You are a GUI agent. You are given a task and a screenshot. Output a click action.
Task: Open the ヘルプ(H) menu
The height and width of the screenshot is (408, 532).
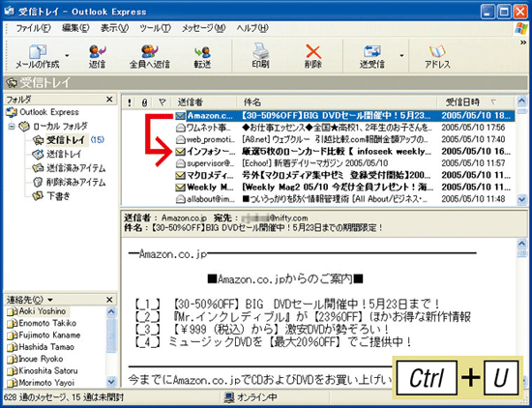(252, 28)
